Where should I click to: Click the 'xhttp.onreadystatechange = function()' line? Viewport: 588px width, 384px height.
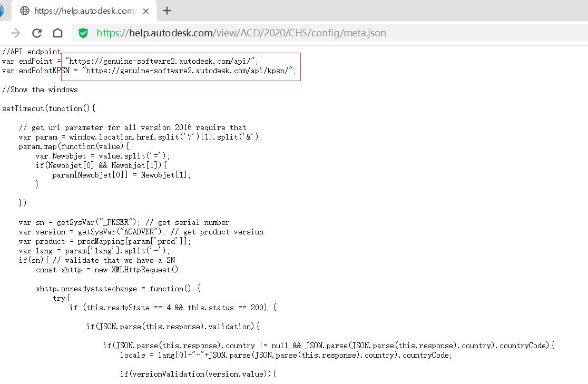tap(118, 289)
